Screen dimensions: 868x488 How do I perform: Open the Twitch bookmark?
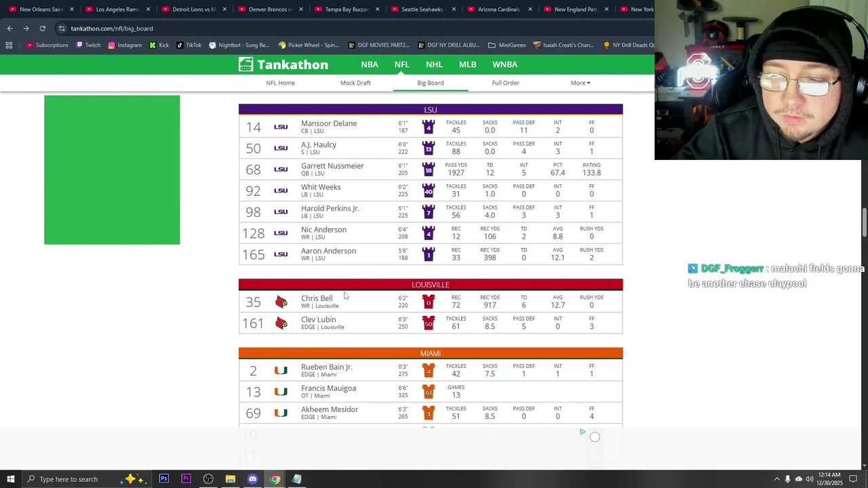[x=88, y=45]
